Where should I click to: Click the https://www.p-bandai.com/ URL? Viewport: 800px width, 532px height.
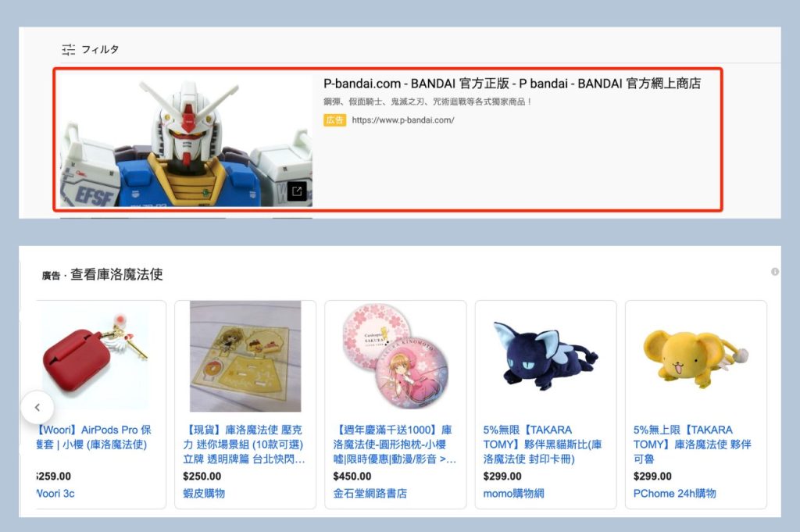click(x=403, y=120)
